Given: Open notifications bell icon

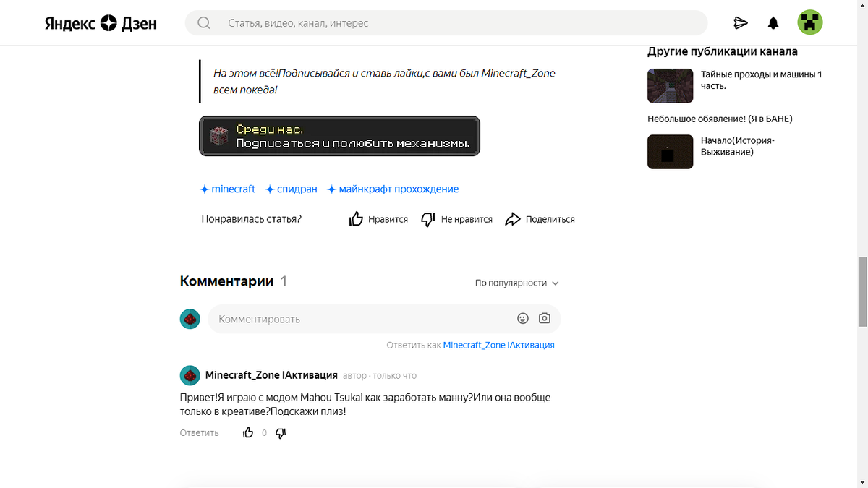Looking at the screenshot, I should tap(773, 23).
